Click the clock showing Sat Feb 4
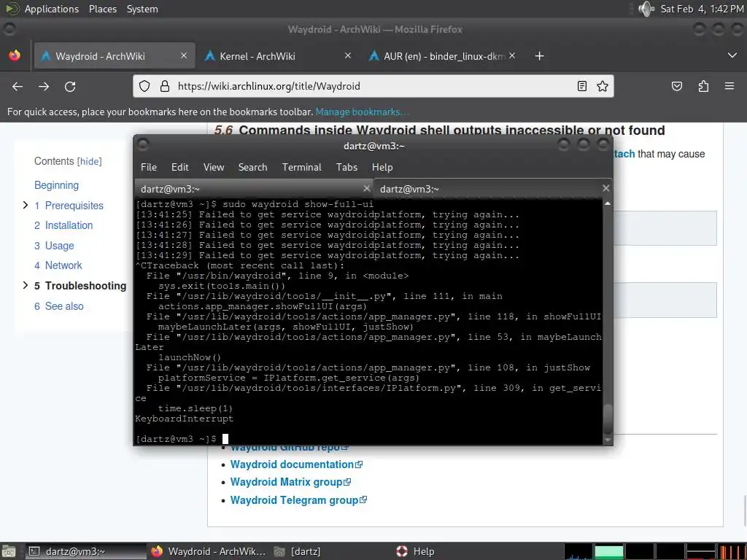 coord(702,9)
